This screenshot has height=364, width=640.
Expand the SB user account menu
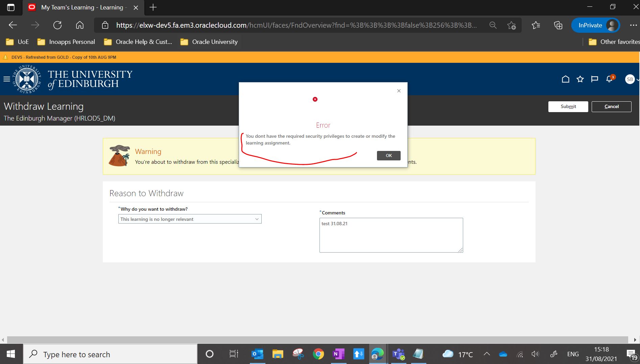pos(632,79)
